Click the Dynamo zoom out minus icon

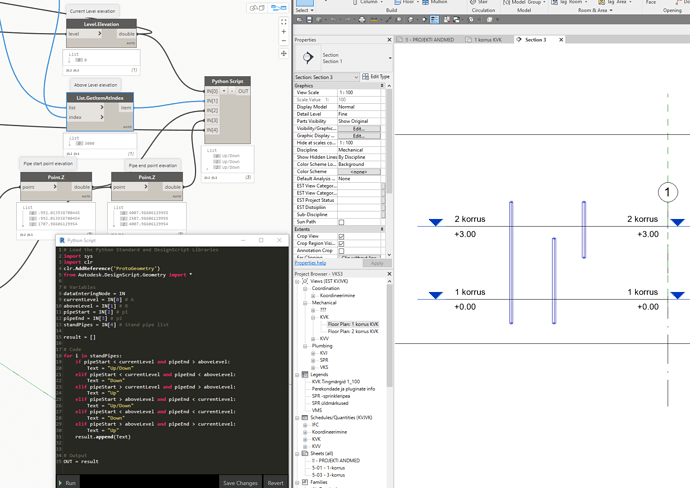(284, 42)
